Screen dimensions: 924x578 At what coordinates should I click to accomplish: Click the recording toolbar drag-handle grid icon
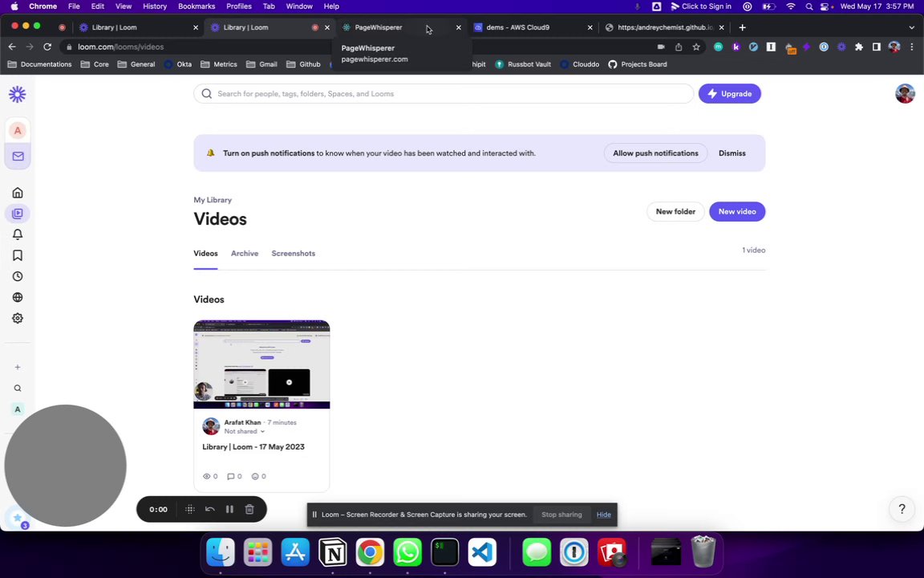(190, 509)
